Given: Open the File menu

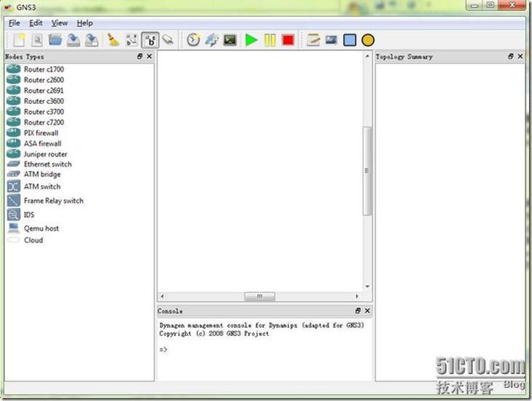Looking at the screenshot, I should [15, 23].
